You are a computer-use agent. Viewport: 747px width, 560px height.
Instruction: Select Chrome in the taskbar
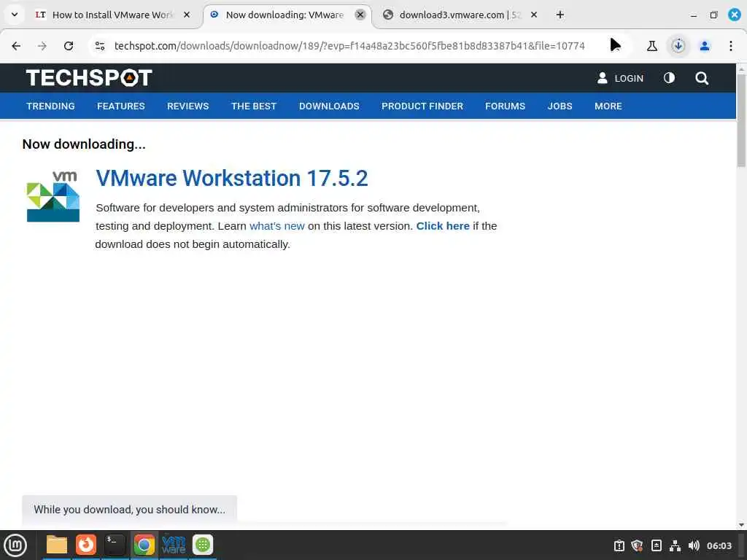(x=144, y=545)
